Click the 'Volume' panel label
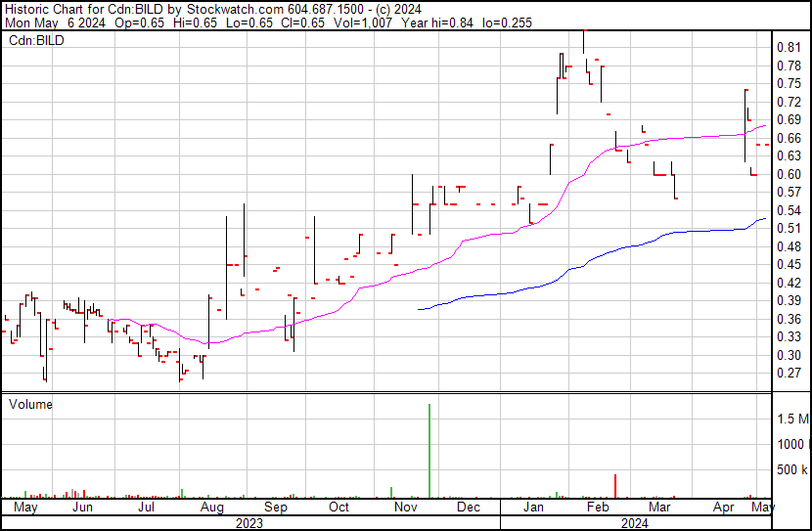 click(x=30, y=404)
